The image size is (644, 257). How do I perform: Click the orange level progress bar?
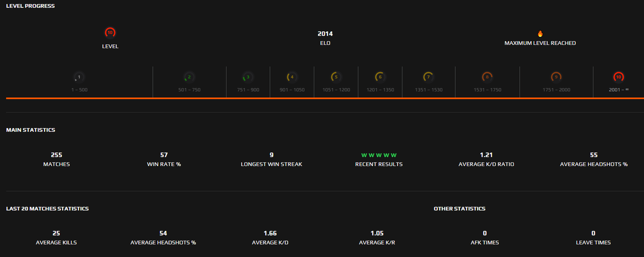point(325,98)
